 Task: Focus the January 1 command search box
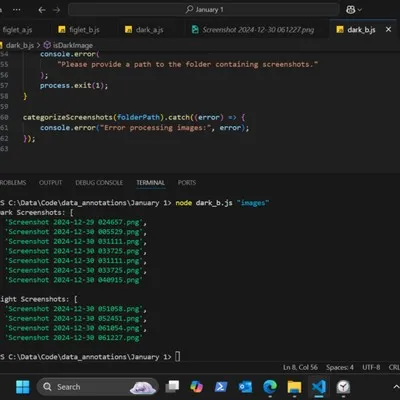click(204, 10)
